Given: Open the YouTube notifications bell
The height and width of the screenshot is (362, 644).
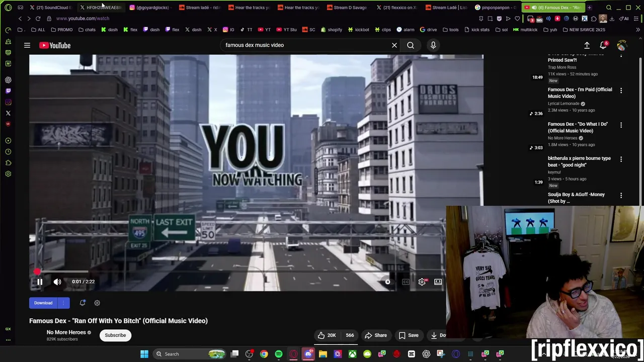Looking at the screenshot, I should coord(604,45).
